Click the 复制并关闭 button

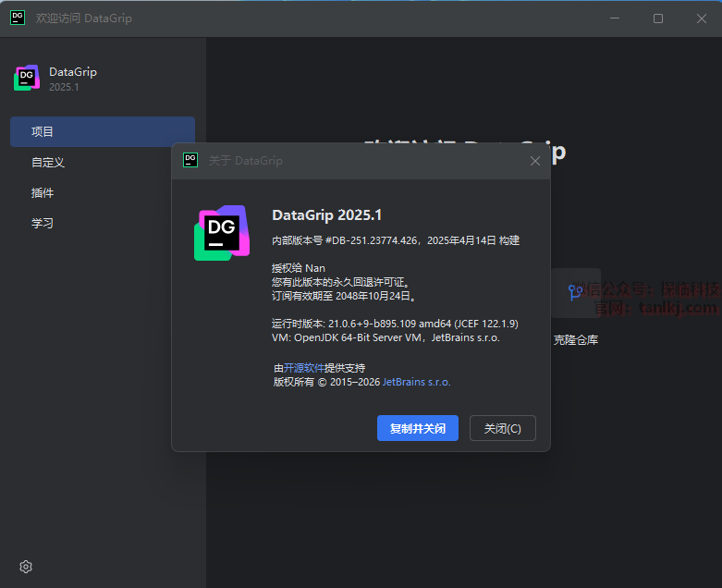click(418, 428)
